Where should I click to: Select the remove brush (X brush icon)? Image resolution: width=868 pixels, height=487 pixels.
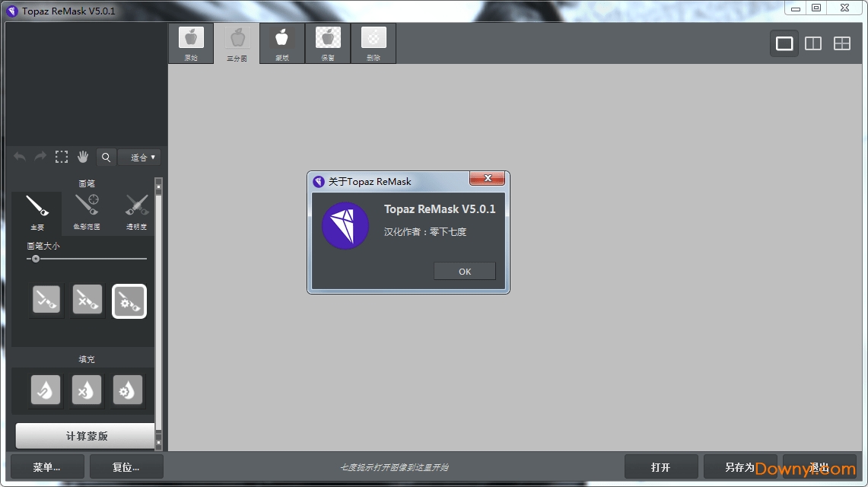point(87,301)
